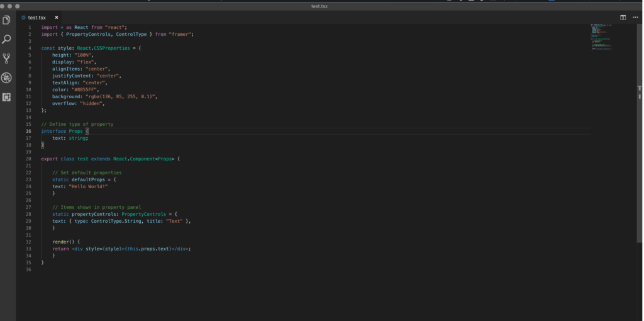This screenshot has height=321, width=644.
Task: Click ControlType.String on line 29
Action: (116, 221)
